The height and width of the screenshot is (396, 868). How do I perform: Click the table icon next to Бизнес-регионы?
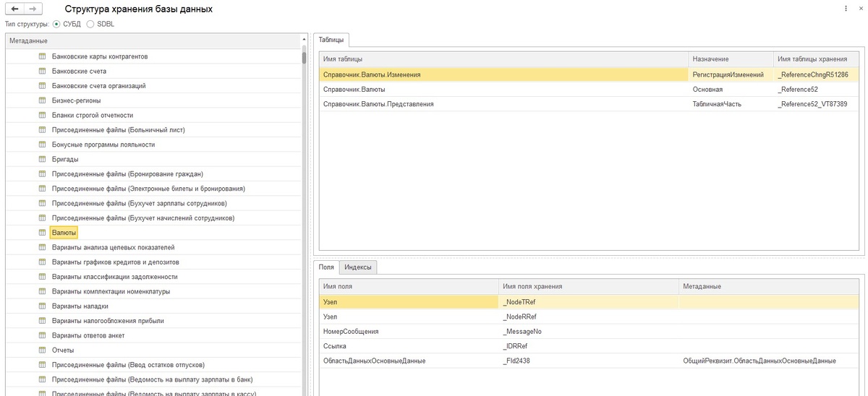(x=42, y=100)
